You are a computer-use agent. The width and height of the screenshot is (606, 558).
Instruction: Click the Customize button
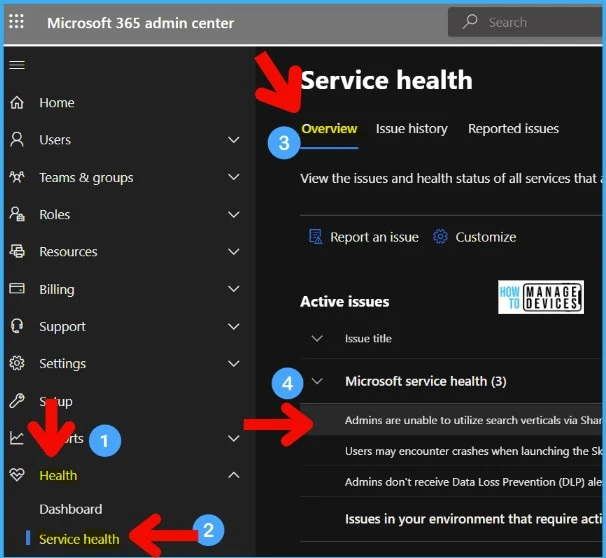pos(474,236)
